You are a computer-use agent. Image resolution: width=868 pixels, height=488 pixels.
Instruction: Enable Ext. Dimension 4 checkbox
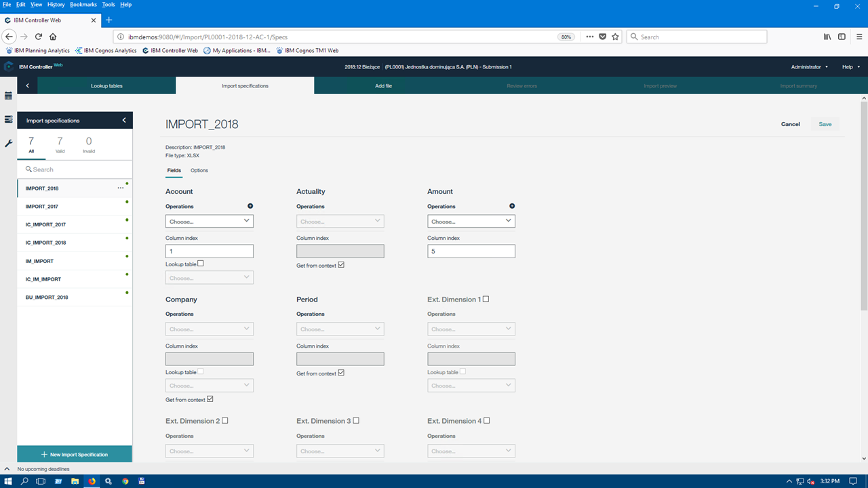click(487, 420)
